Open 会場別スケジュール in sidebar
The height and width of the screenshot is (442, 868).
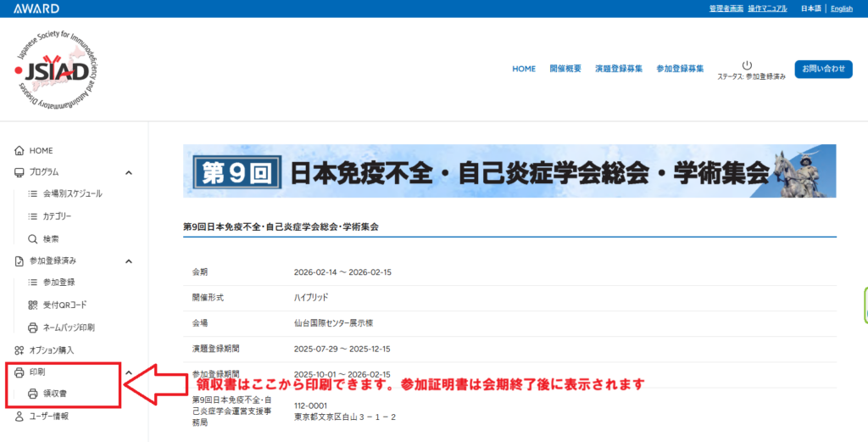72,194
